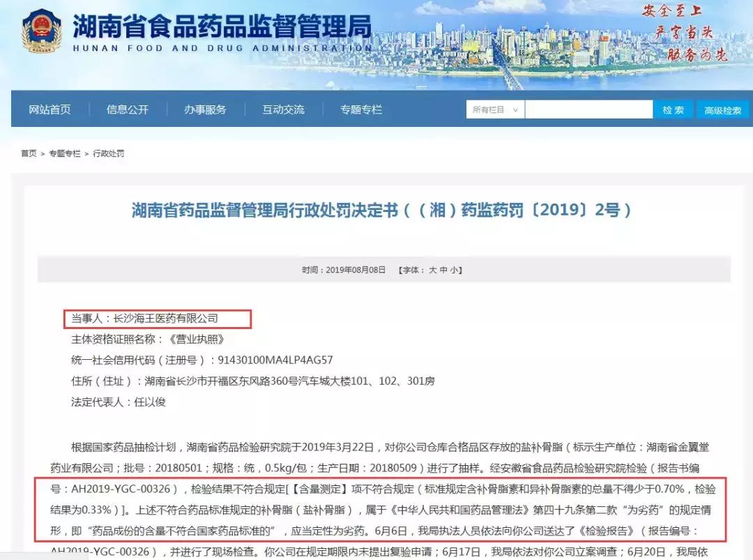Expand the arrow on the 所有栏目 selector
Image resolution: width=753 pixels, height=560 pixels.
pos(517,109)
